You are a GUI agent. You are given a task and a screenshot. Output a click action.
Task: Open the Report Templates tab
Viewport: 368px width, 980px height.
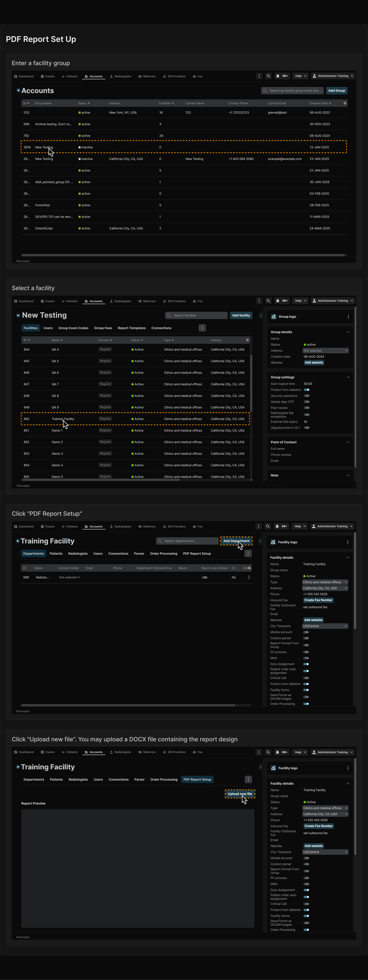click(x=131, y=328)
